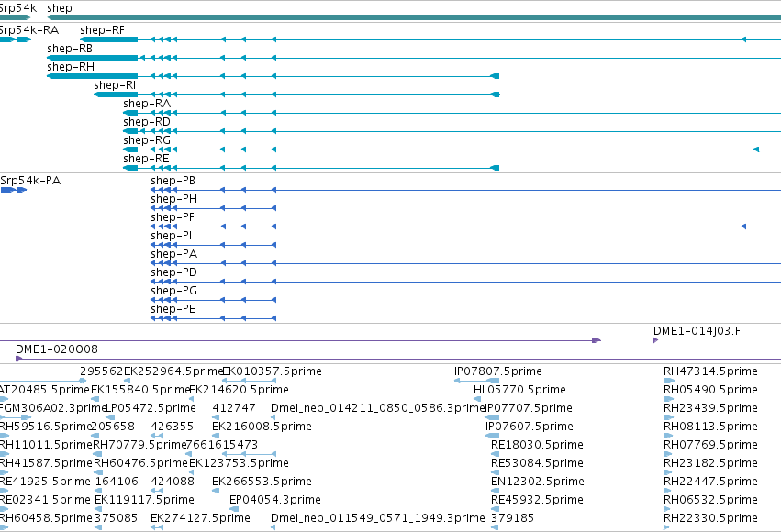The image size is (781, 532).
Task: Click the Srp54k-PA protein label
Action: click(30, 181)
